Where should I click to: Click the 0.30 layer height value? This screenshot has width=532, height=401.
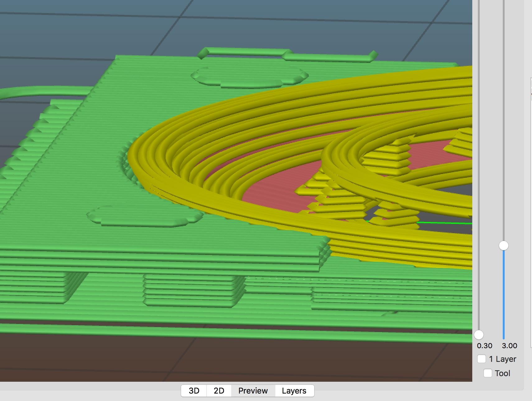pos(484,346)
